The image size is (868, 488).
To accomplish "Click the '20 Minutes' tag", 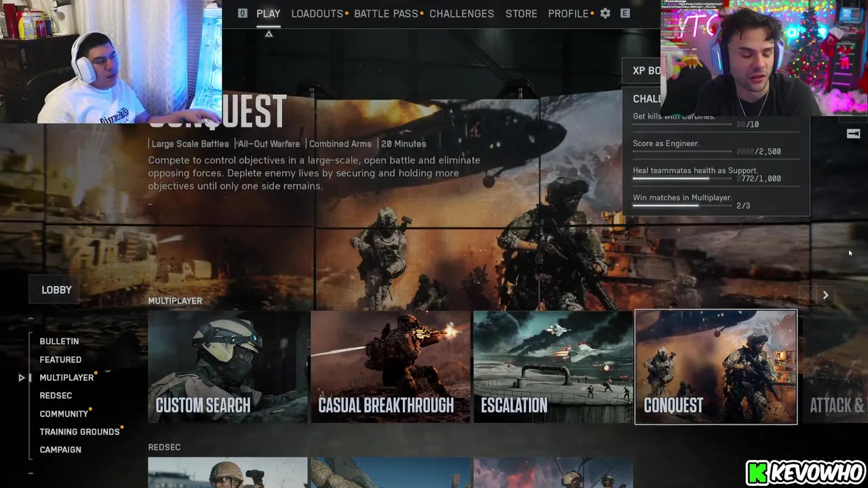I will pos(403,144).
